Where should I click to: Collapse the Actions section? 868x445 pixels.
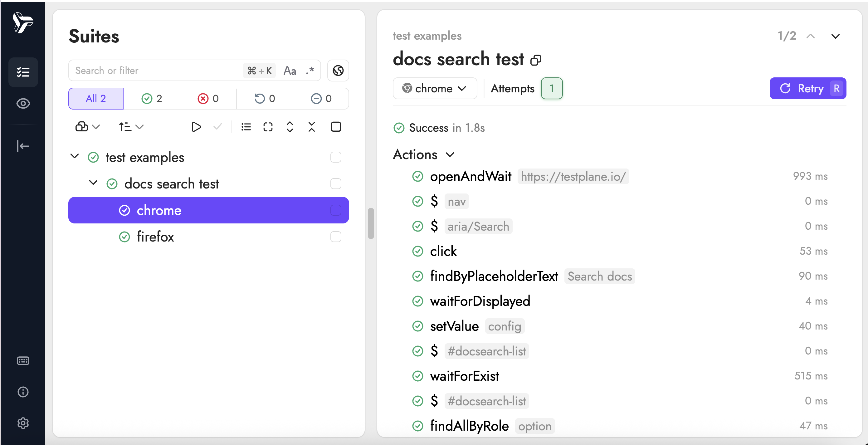(450, 155)
